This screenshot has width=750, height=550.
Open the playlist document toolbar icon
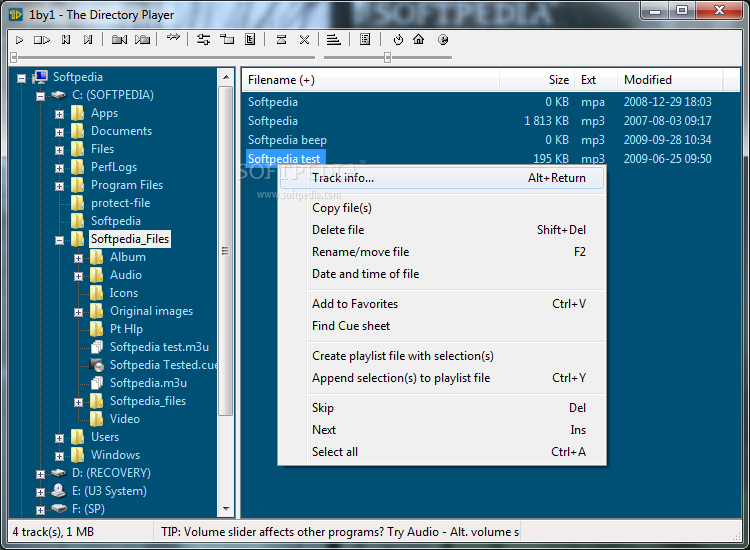click(365, 40)
